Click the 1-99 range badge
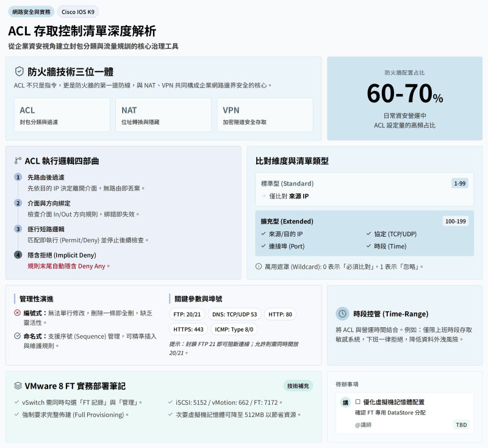 [460, 183]
